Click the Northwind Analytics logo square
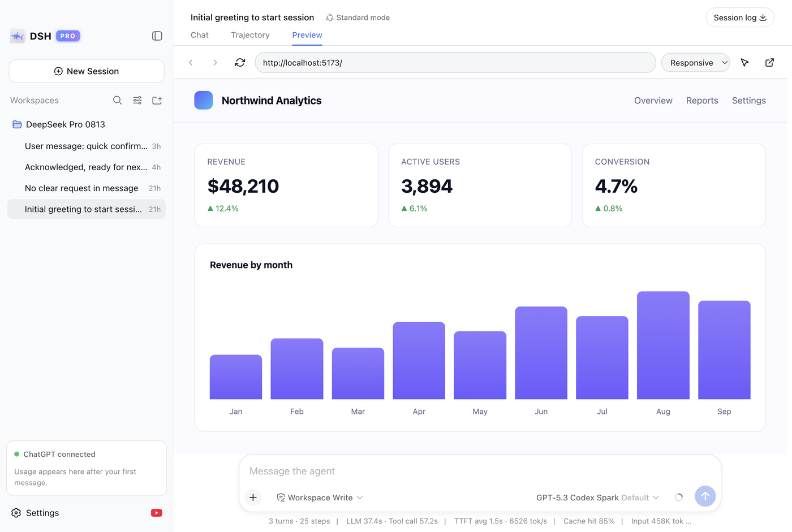 pos(204,100)
